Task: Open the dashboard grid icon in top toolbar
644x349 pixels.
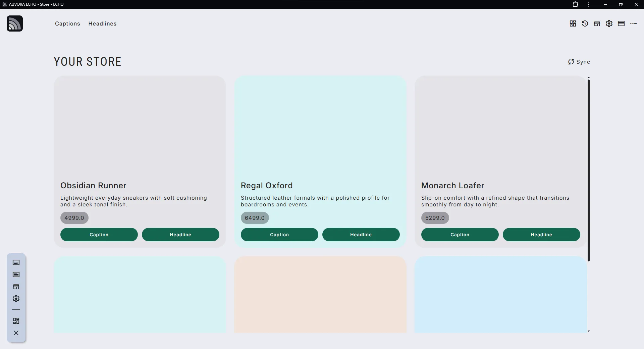Action: point(573,23)
